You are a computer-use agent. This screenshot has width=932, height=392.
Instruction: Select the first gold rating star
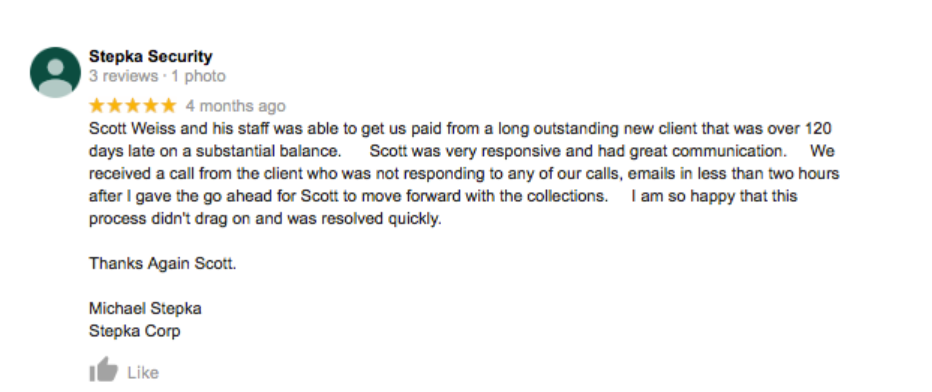97,106
